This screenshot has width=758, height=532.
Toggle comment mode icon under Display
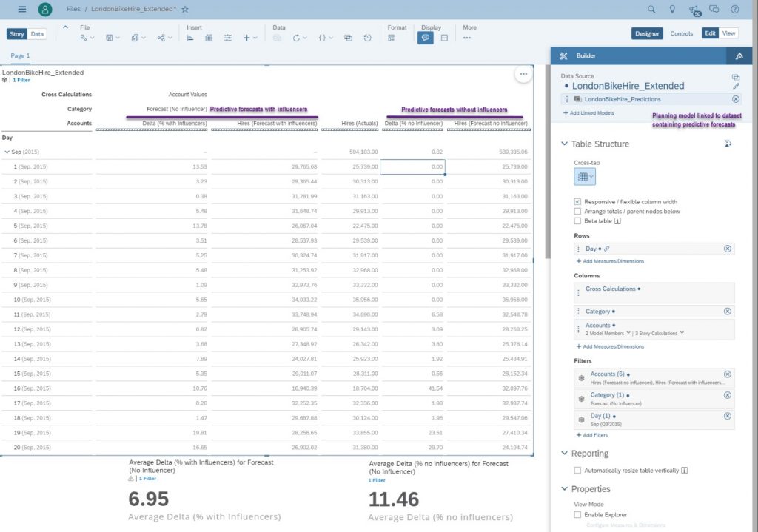click(x=426, y=38)
